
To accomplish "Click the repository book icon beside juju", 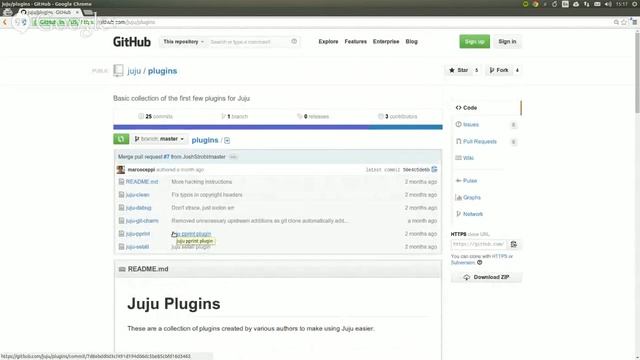I will 118,71.
